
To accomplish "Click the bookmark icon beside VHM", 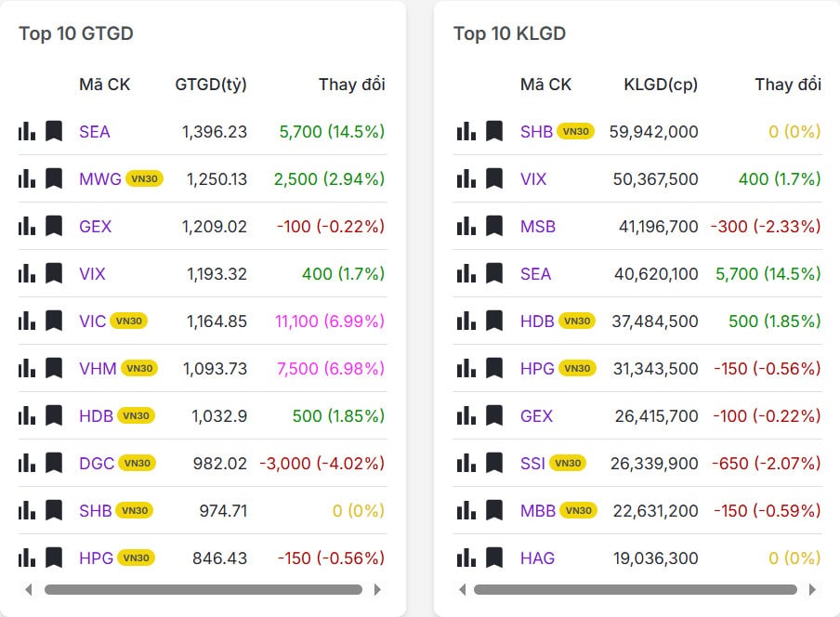I will coord(53,368).
